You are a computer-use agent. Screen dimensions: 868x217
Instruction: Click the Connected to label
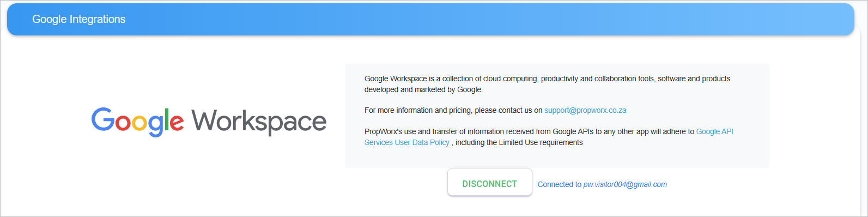coord(560,184)
